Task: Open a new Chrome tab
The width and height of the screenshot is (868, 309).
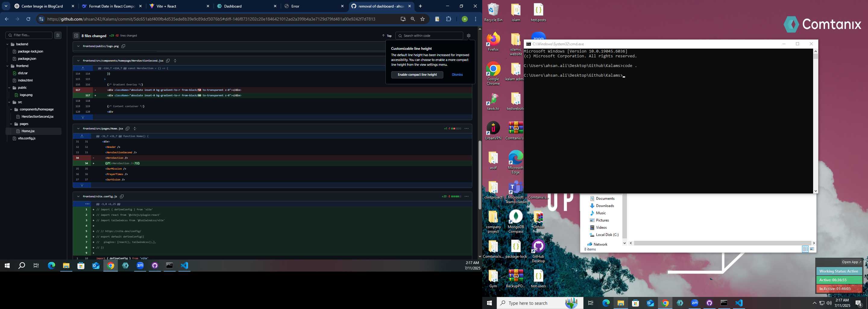Action: (x=420, y=6)
